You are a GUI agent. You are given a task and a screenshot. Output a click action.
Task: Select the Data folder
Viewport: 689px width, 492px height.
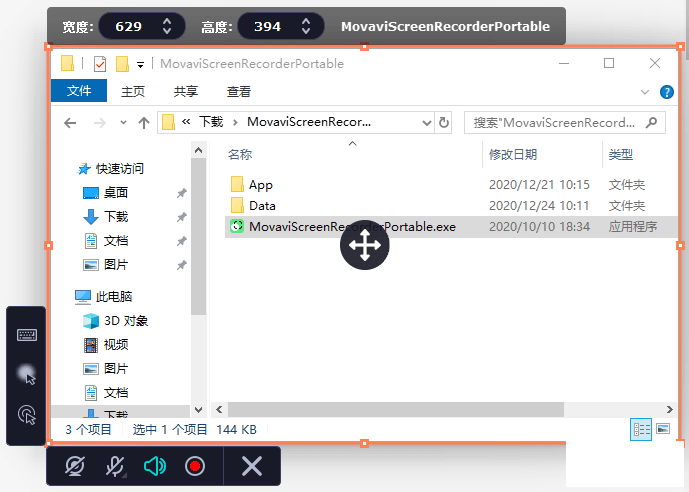point(262,206)
